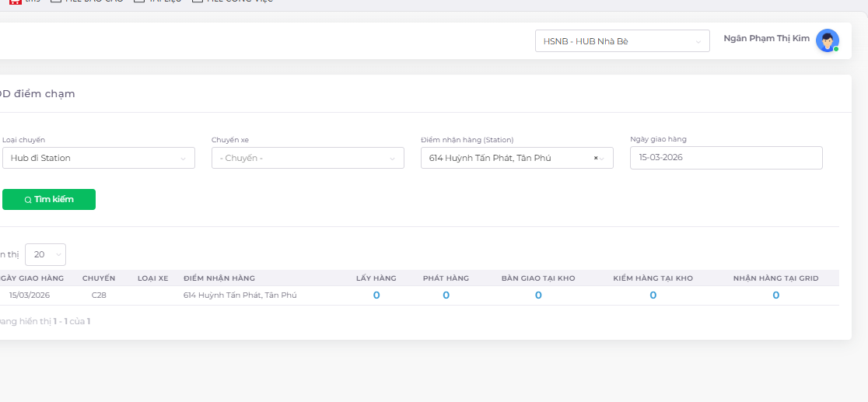Click user name Ngân Phạm Thị Kim

point(766,39)
